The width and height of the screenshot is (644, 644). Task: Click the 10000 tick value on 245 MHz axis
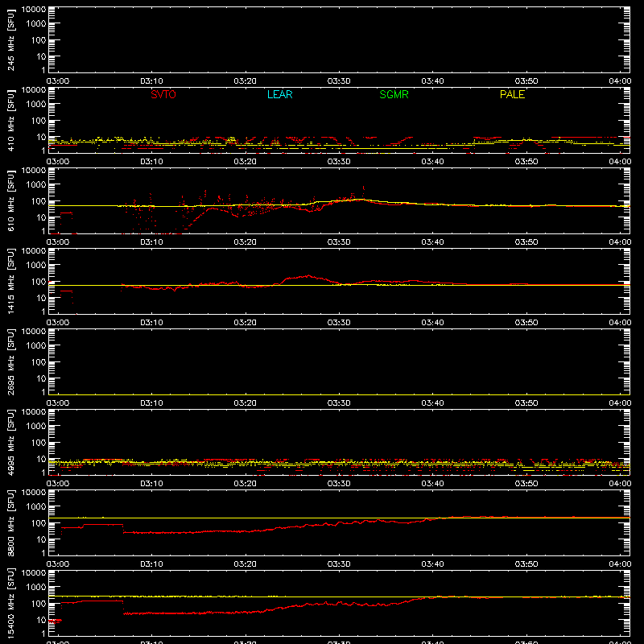34,10
